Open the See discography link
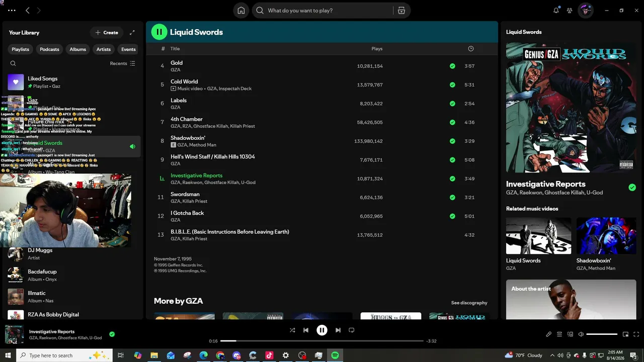Viewport: 644px width, 362px height. pyautogui.click(x=469, y=303)
